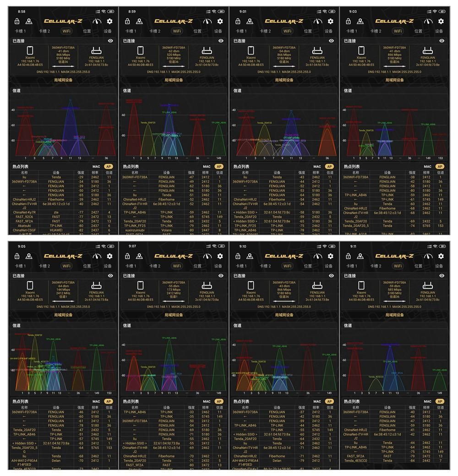The height and width of the screenshot is (476, 458).
Task: Start the speed gauge in the 9:05 screenshot
Action: pos(97,256)
